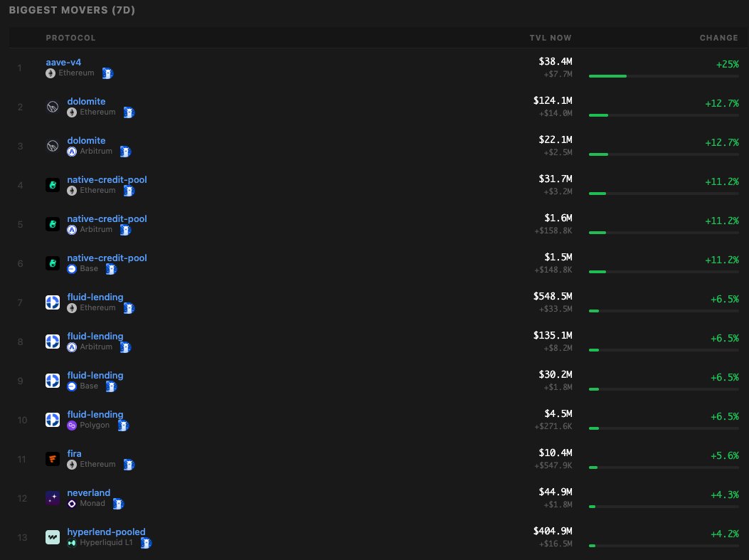Open the neverland protocol link
This screenshot has width=749, height=560.
(88, 492)
